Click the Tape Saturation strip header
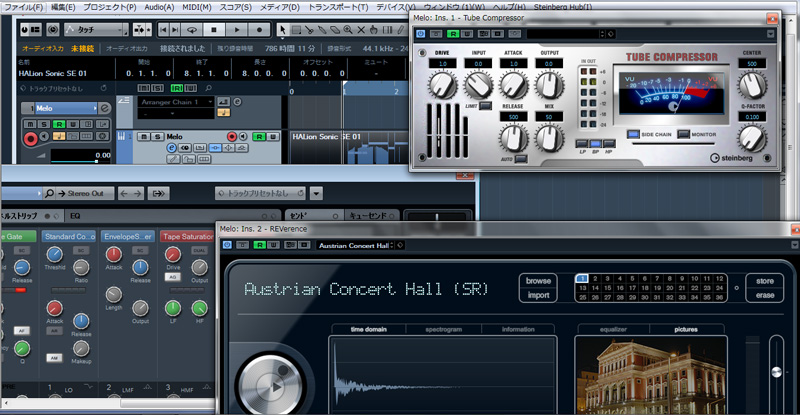This screenshot has height=415, width=800. point(187,236)
